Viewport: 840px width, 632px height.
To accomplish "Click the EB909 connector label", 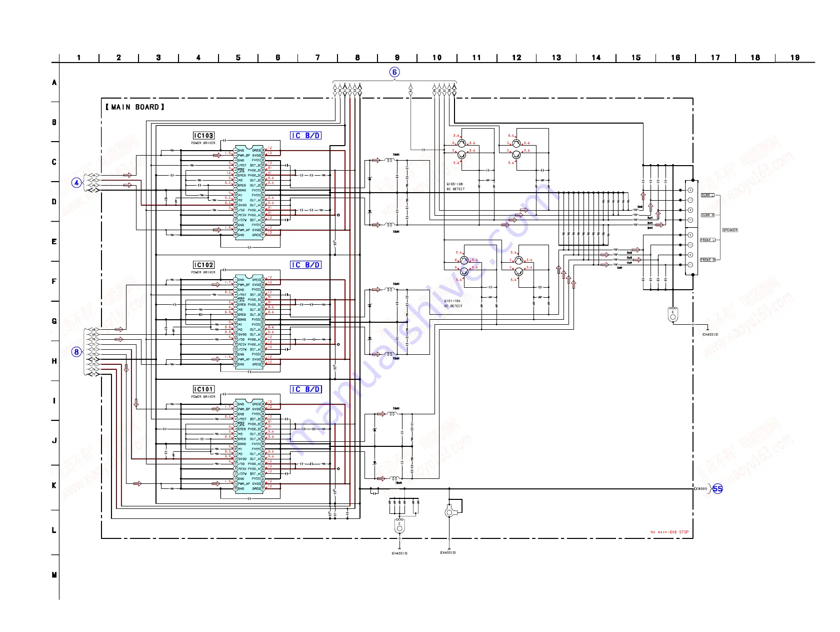I will coord(701,489).
